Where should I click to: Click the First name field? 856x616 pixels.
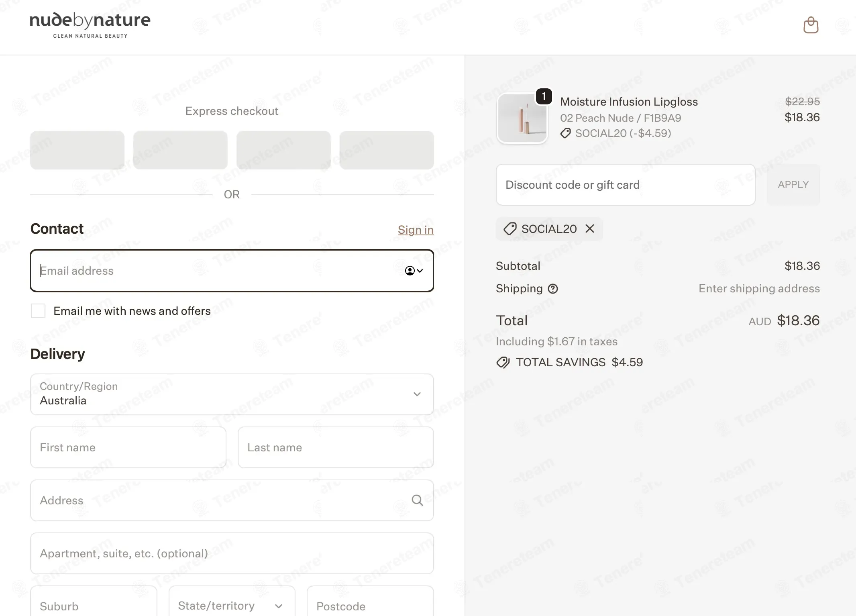click(128, 447)
